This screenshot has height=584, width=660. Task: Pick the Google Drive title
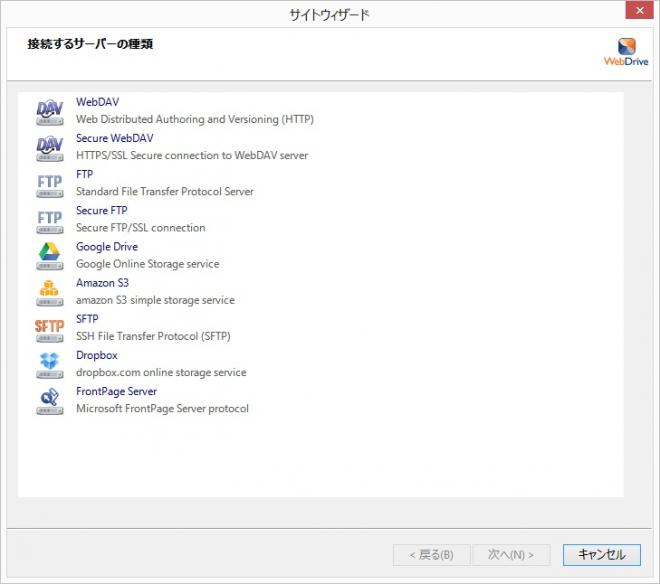coord(107,247)
